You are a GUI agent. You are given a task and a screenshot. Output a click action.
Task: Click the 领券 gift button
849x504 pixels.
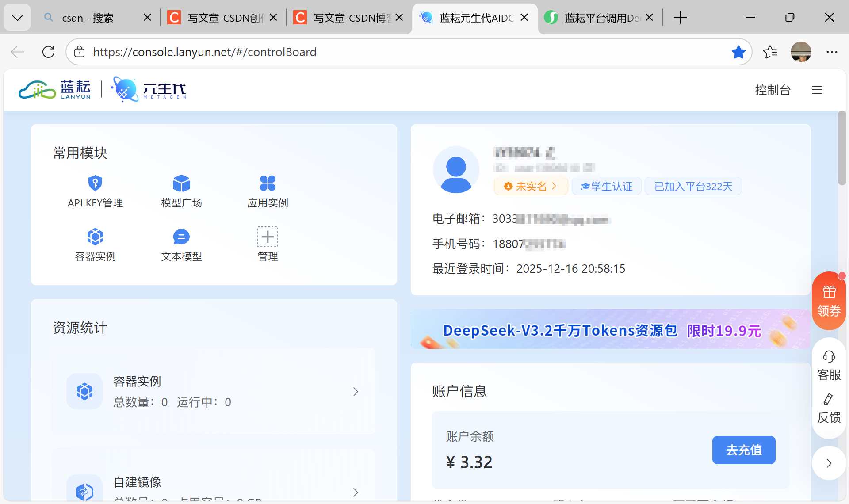(x=829, y=301)
